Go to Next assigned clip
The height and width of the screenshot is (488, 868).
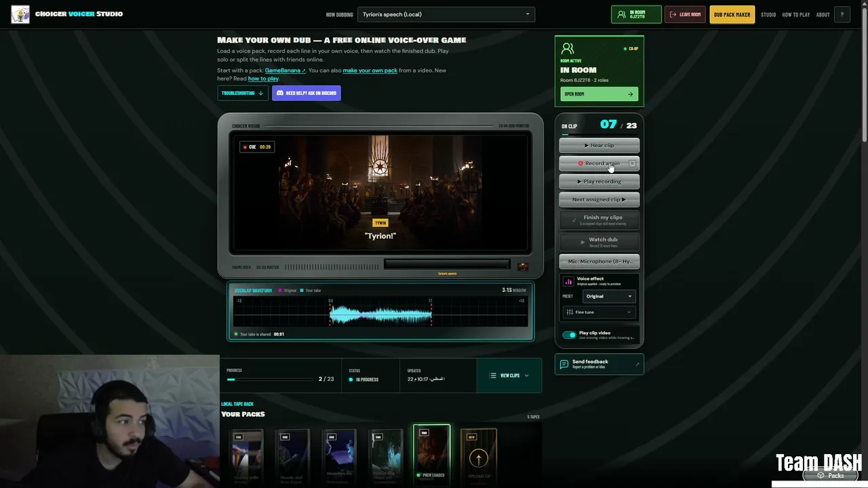click(599, 199)
